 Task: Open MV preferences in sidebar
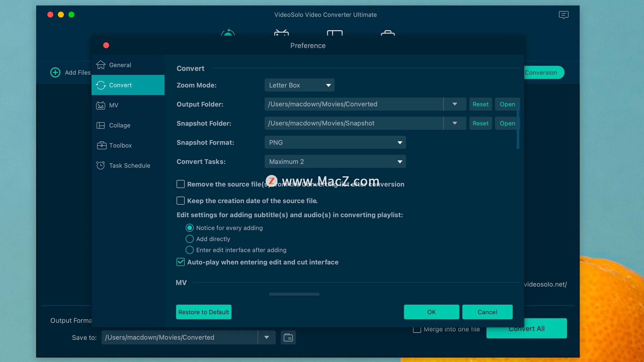(x=128, y=105)
